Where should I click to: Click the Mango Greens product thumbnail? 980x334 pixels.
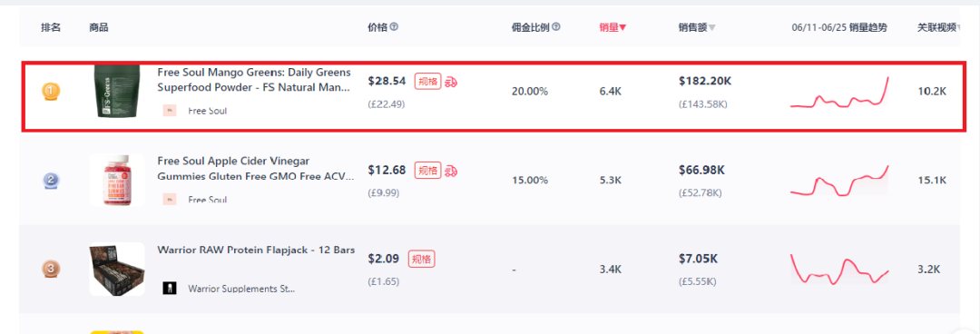click(117, 92)
